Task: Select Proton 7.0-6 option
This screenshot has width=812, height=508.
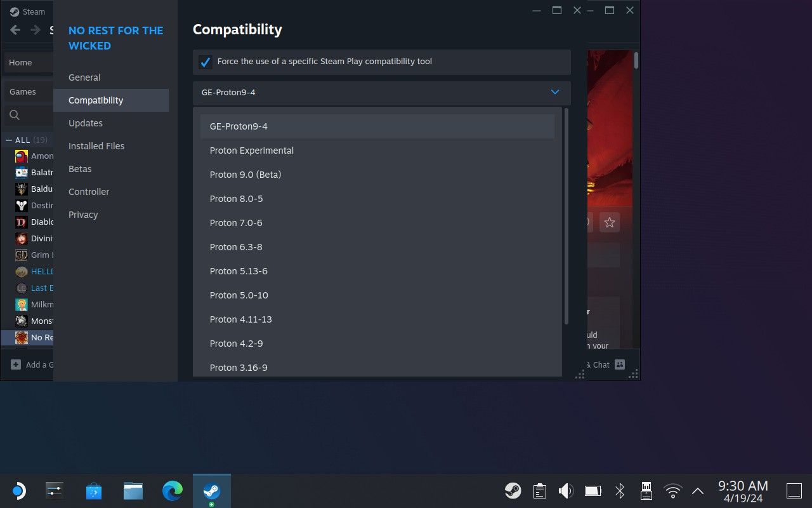Action: (x=377, y=223)
